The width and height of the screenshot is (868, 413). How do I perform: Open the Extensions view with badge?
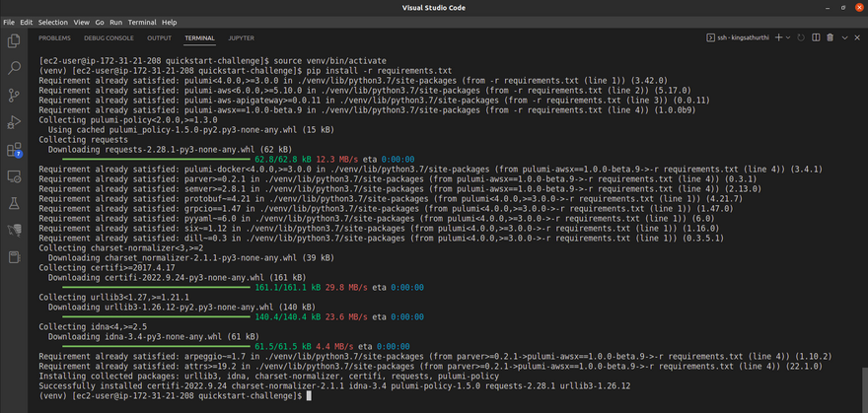(x=14, y=151)
